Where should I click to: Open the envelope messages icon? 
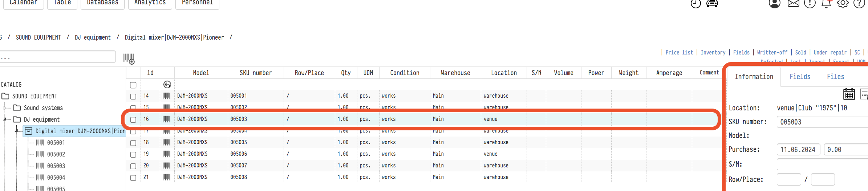pos(793,4)
